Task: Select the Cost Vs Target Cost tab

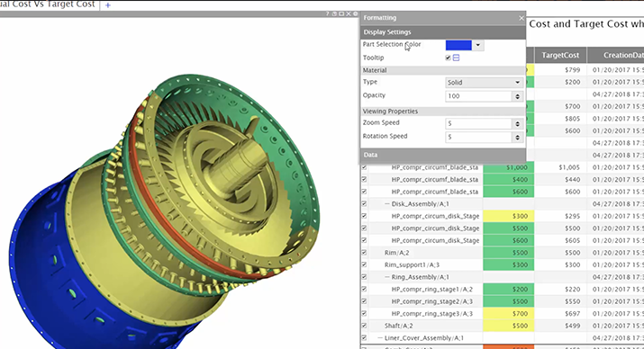Action: pos(48,4)
